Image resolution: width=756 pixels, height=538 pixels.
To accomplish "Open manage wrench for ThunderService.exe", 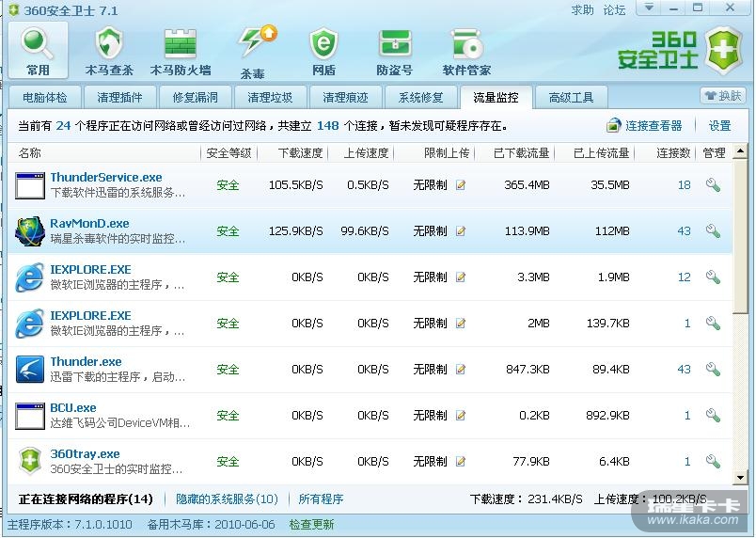I will [x=713, y=185].
